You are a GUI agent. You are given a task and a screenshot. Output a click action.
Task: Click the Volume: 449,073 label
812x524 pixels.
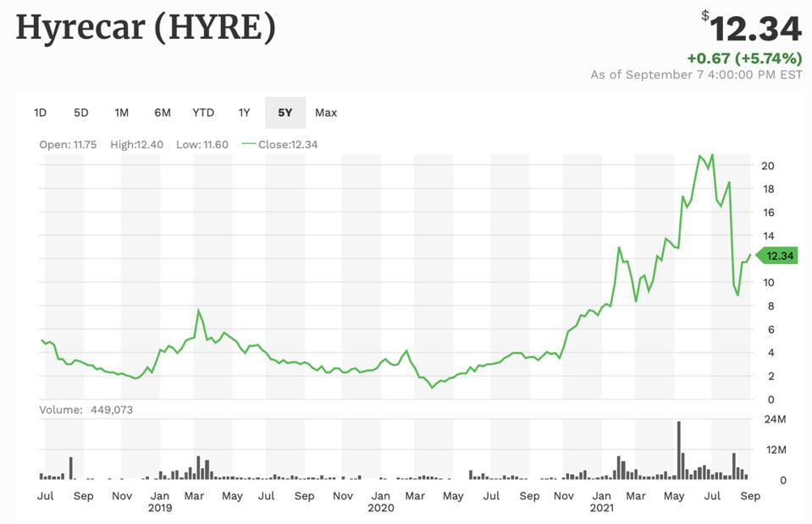pos(86,410)
